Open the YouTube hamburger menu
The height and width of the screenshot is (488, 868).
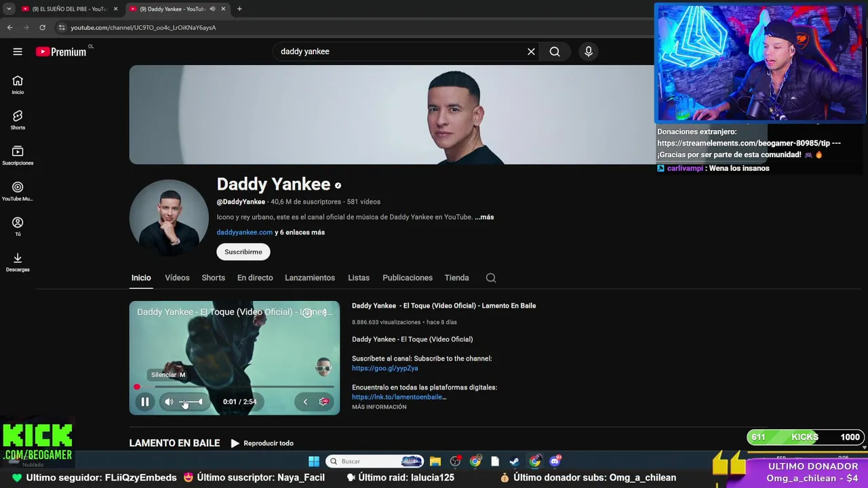pyautogui.click(x=18, y=52)
